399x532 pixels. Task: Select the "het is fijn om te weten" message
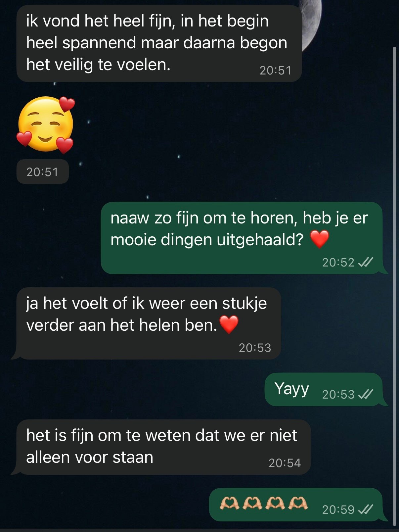(163, 447)
